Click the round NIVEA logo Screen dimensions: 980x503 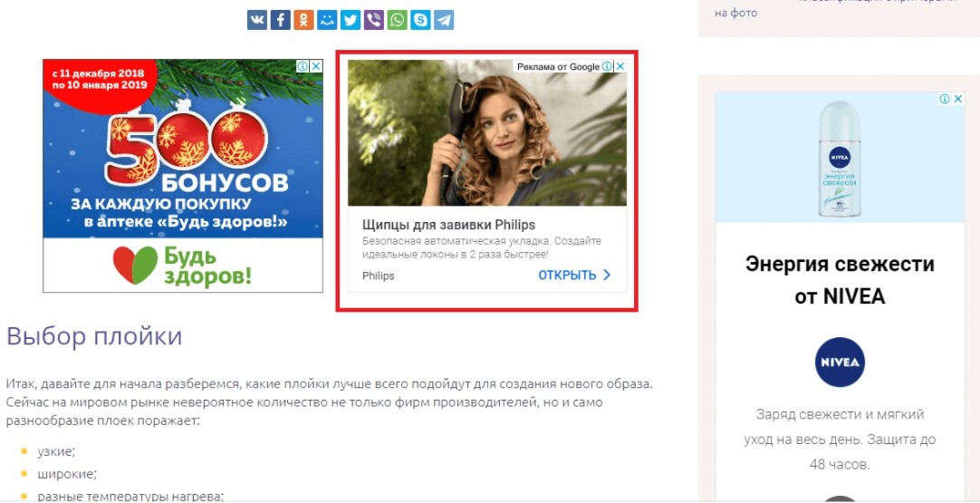[x=840, y=363]
